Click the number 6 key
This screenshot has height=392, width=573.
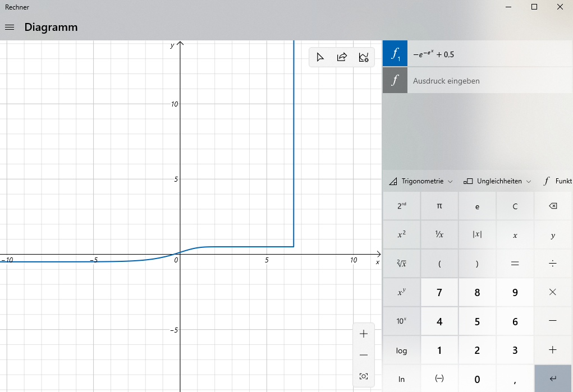(x=515, y=321)
